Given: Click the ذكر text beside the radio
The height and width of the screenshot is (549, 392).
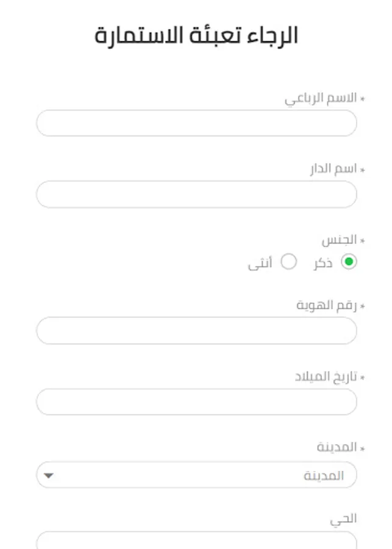Looking at the screenshot, I should point(323,264).
